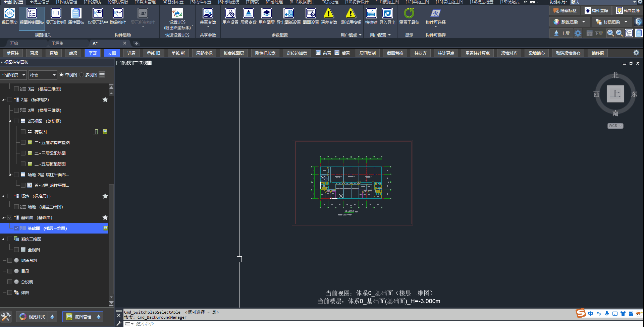
Task: Open the 属性面板 properties panel icon
Action: [x=76, y=14]
